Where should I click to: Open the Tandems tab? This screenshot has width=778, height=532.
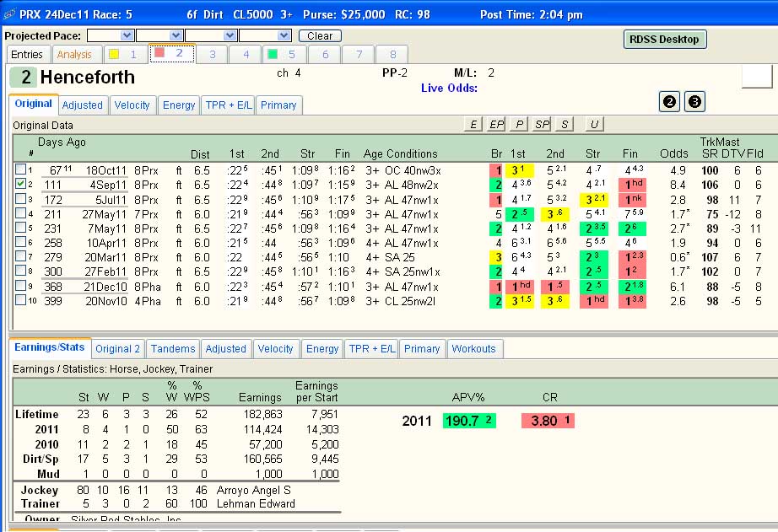click(173, 348)
